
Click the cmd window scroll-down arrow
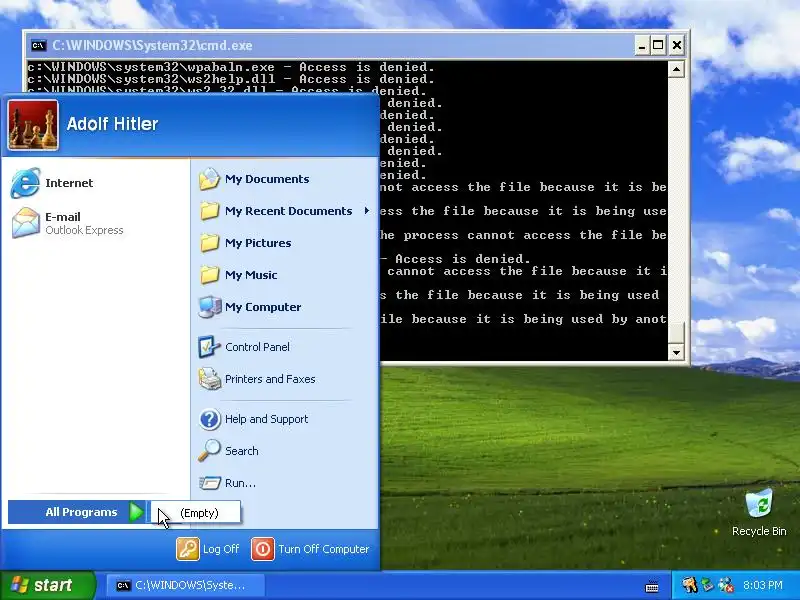pos(676,352)
